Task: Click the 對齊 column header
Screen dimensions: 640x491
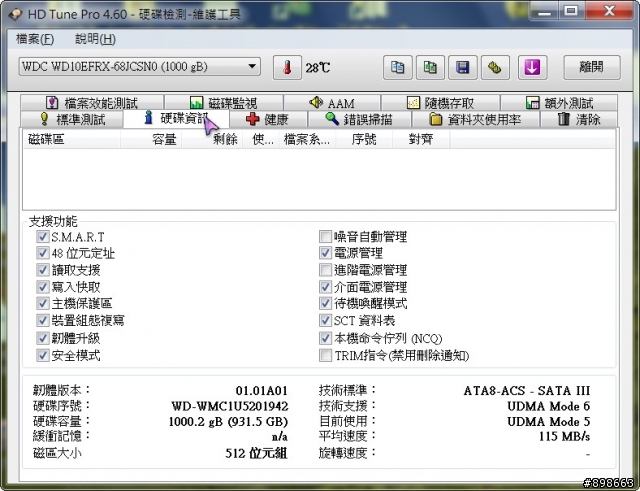Action: click(421, 140)
